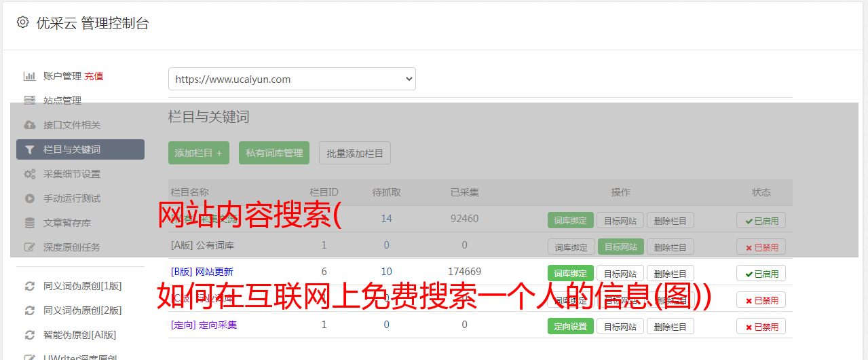Toggle 已启用 status for [B版] 网站更新

click(x=761, y=273)
